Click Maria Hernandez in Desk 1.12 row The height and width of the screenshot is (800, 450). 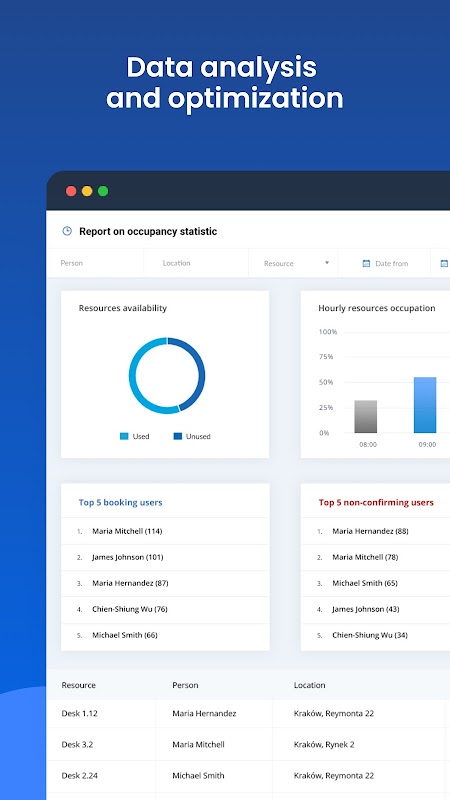[x=204, y=713]
